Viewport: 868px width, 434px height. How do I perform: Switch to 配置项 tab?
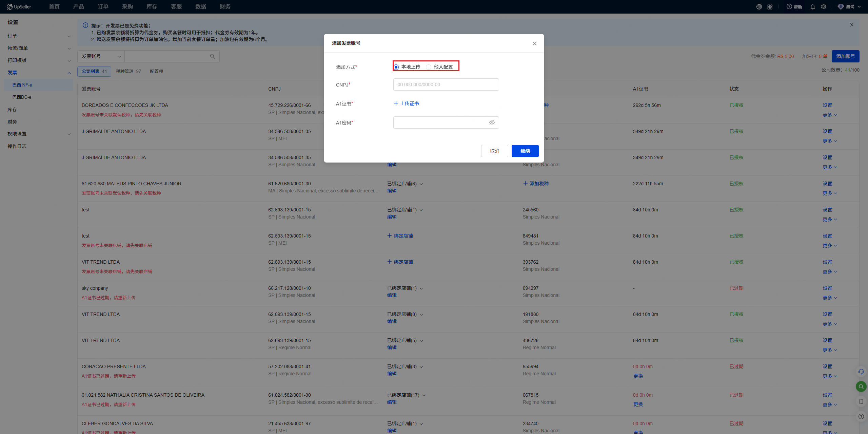coord(156,71)
